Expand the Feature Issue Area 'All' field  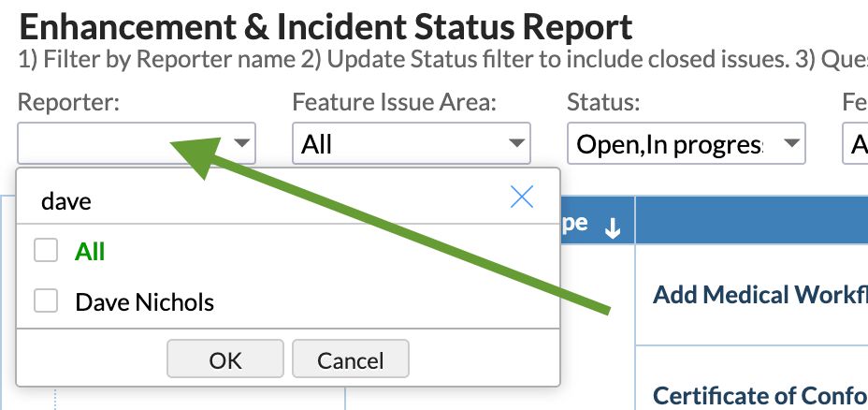(398, 144)
